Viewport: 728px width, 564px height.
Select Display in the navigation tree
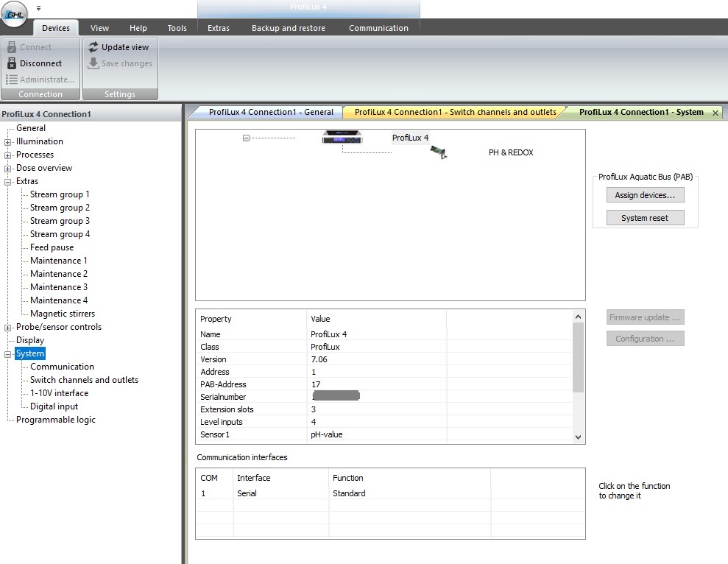(x=30, y=340)
